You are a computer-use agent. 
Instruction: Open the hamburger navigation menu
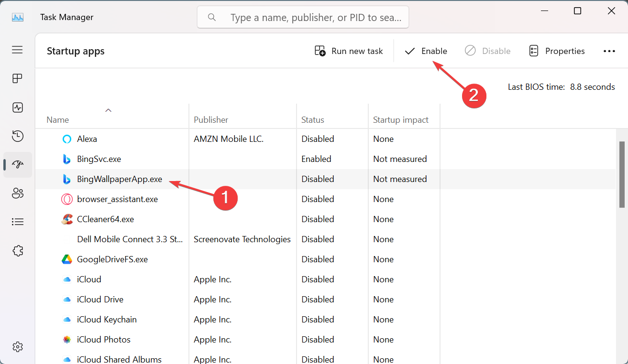pos(17,50)
